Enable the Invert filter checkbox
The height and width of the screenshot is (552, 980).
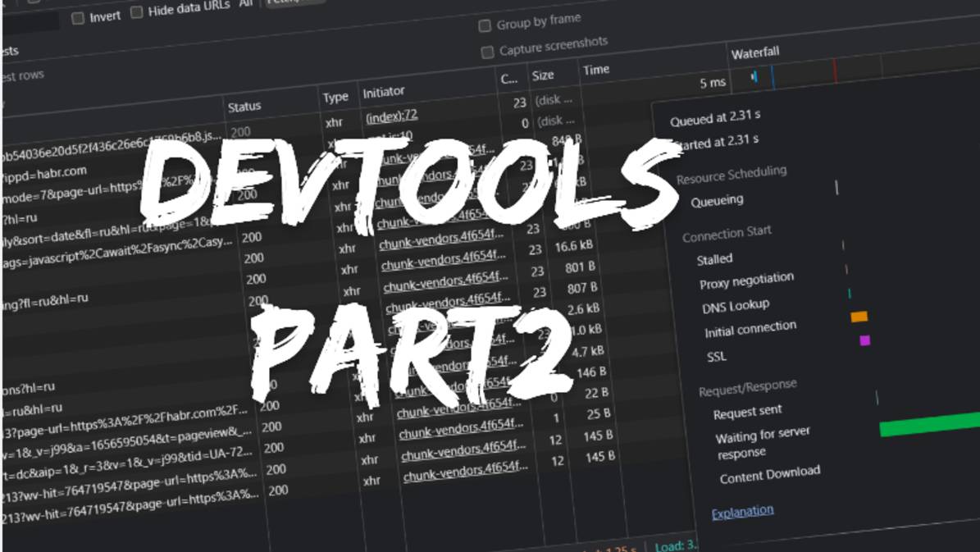78,18
